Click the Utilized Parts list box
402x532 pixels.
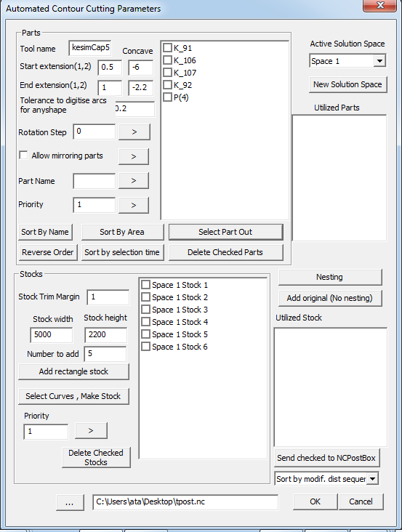tap(339, 178)
